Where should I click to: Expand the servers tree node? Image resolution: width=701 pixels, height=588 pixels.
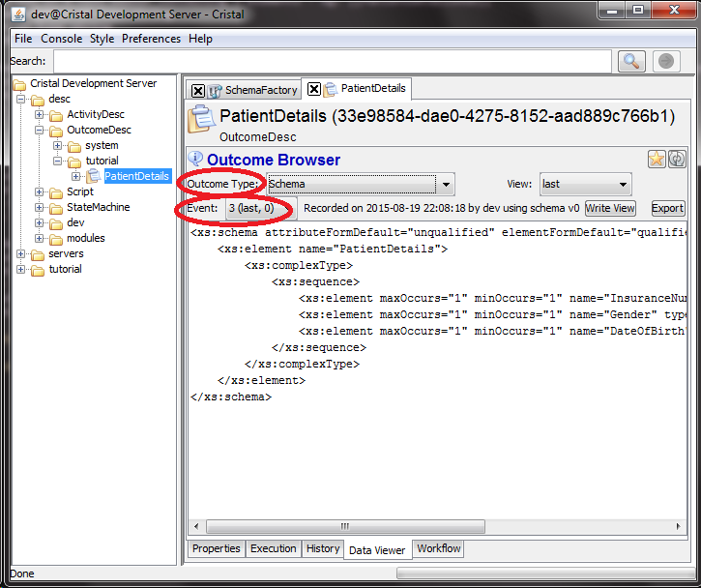(x=22, y=253)
